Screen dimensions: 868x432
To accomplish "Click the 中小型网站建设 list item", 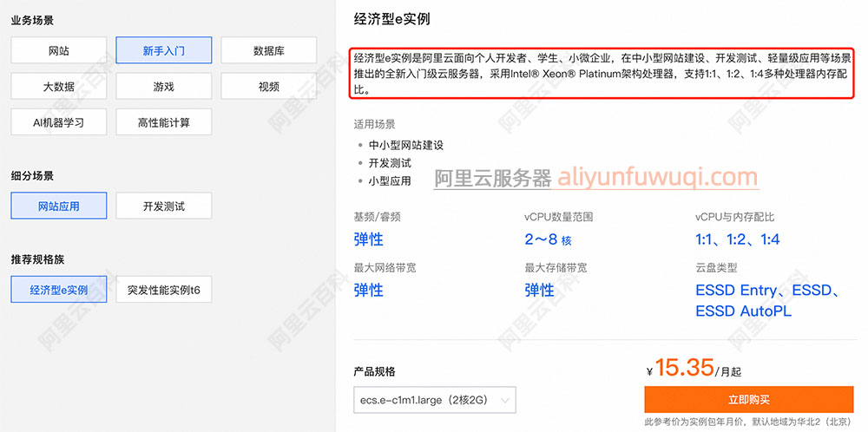I will click(x=406, y=146).
